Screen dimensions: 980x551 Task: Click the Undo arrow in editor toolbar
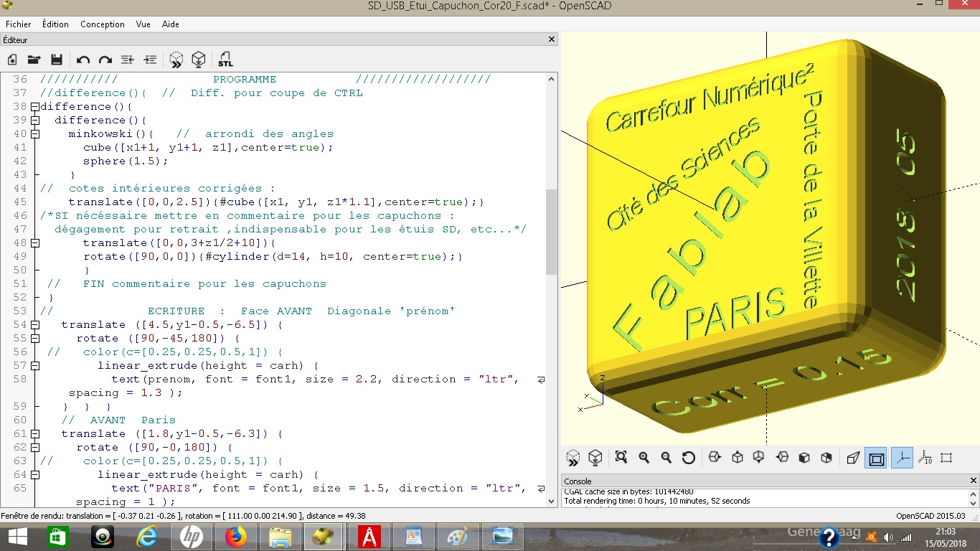pyautogui.click(x=83, y=60)
